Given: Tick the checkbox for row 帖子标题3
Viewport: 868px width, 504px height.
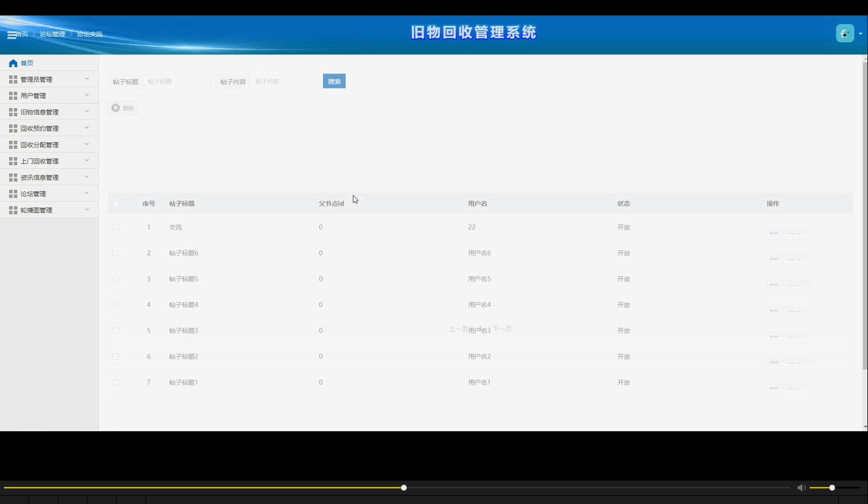Looking at the screenshot, I should click(x=116, y=330).
